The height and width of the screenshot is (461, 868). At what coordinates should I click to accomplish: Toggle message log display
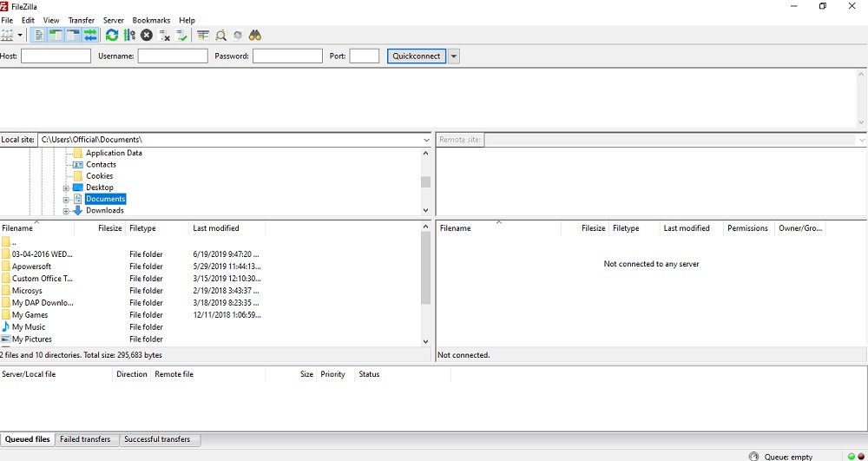(39, 36)
